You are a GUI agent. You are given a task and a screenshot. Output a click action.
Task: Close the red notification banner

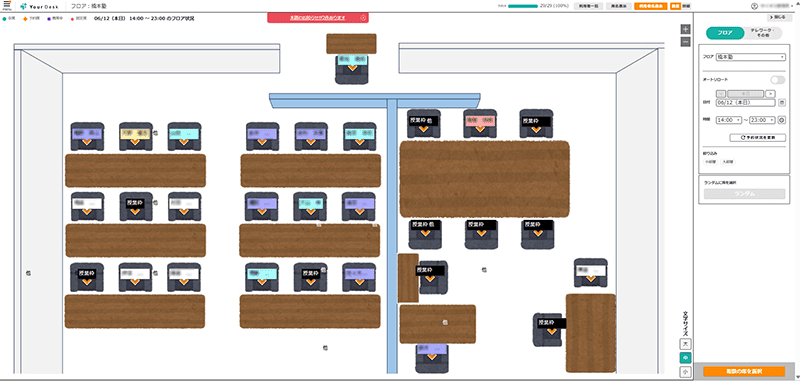(363, 17)
